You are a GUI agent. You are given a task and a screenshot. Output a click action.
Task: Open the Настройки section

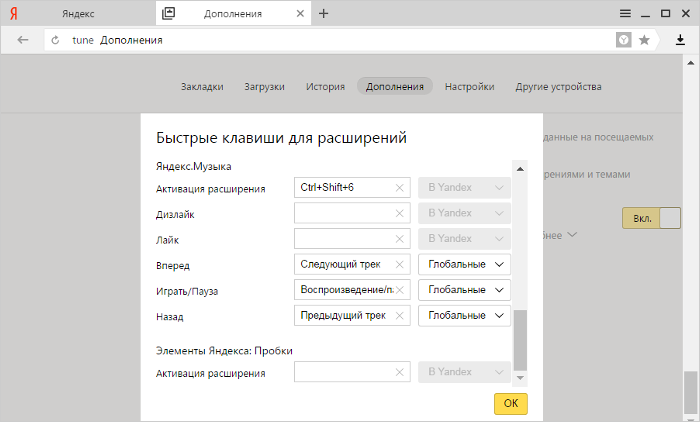click(x=470, y=87)
